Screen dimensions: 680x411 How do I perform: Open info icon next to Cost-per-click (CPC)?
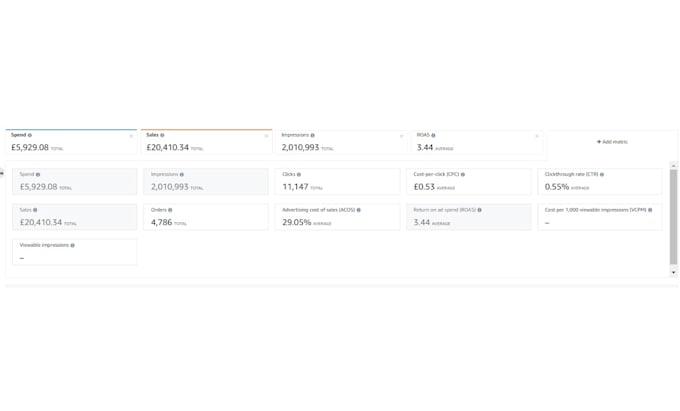point(463,174)
